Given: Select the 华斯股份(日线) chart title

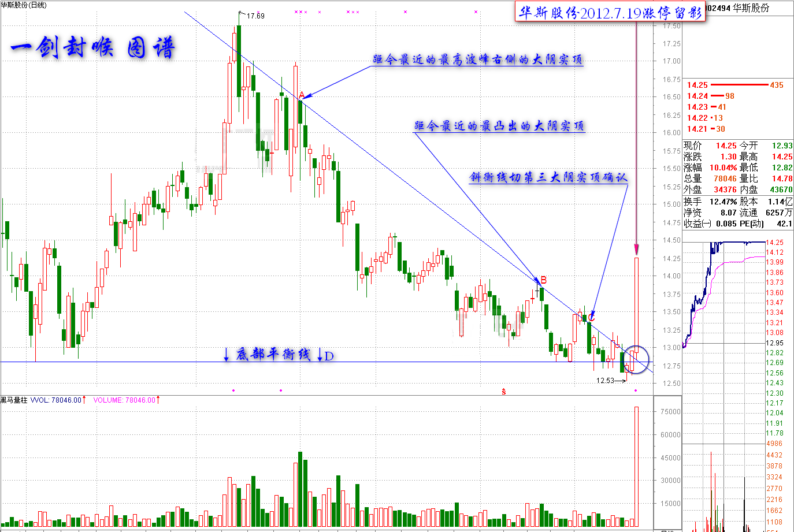Looking at the screenshot, I should click(x=24, y=5).
